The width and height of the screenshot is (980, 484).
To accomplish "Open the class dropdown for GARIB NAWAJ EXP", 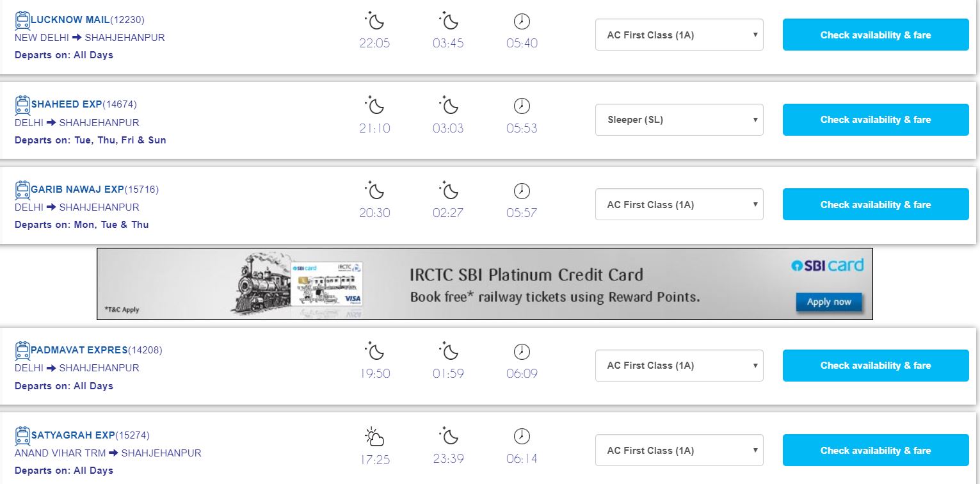I will pyautogui.click(x=679, y=205).
